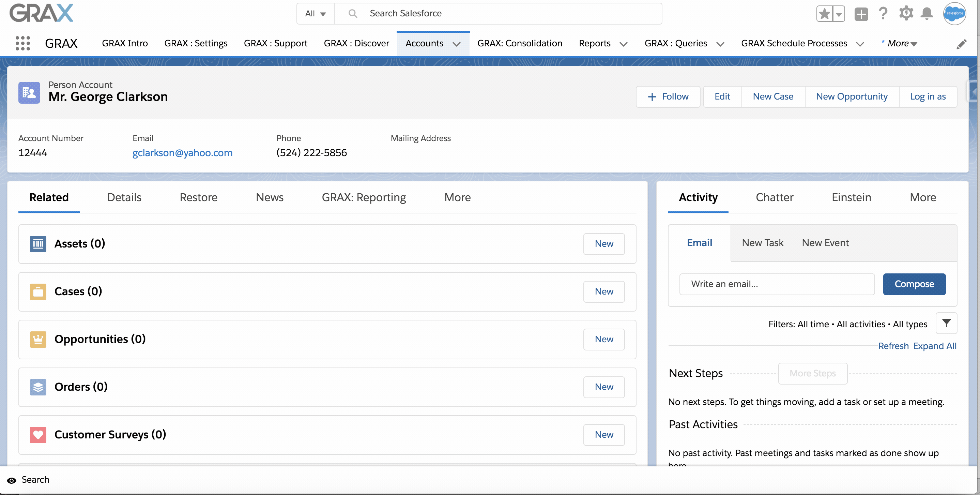Click the Expand All link
This screenshot has height=495, width=980.
tap(935, 346)
